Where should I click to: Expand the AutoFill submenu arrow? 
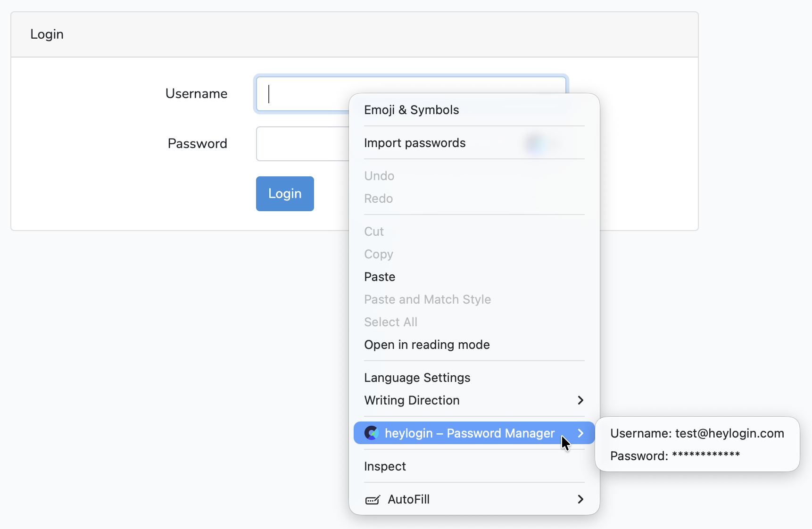click(580, 499)
